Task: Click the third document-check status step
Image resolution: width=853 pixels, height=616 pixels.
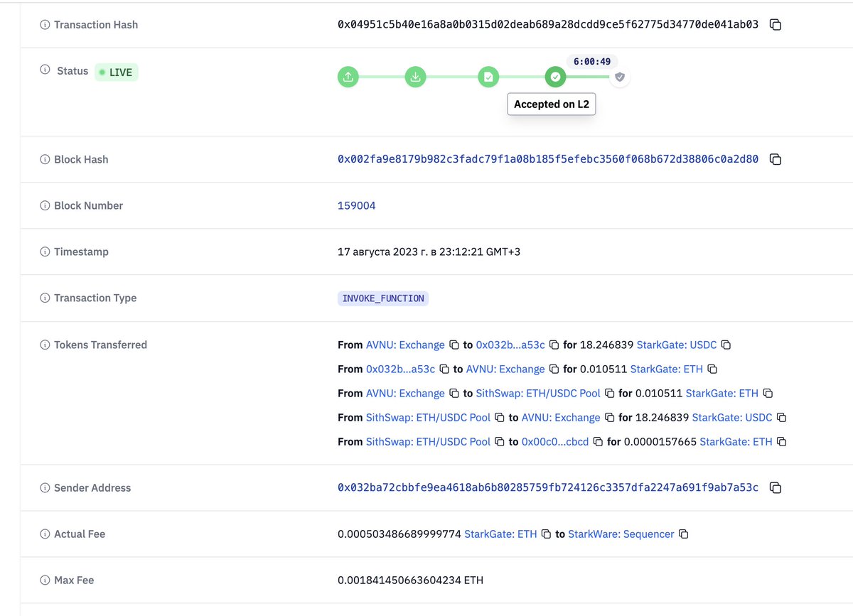Action: coord(488,77)
